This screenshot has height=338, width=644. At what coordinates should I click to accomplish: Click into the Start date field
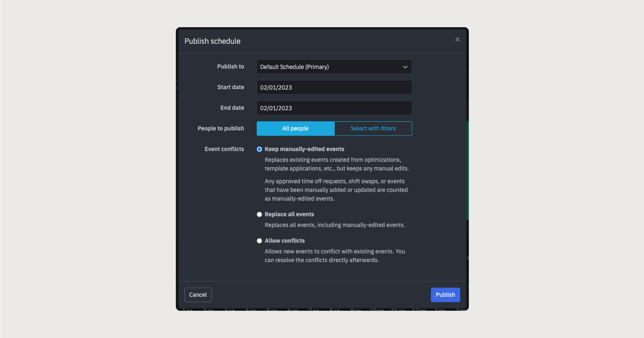click(334, 87)
